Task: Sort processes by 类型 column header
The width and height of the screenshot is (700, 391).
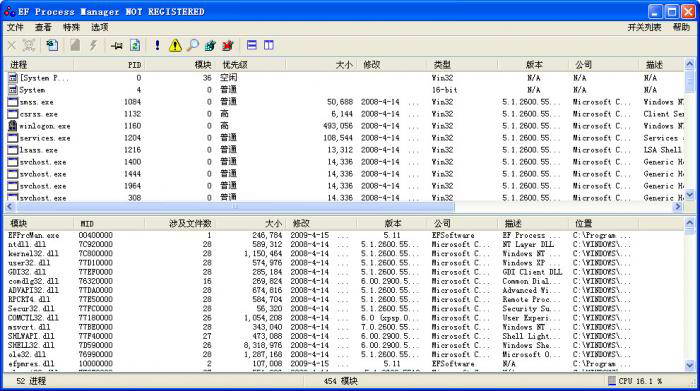Action: pyautogui.click(x=462, y=65)
